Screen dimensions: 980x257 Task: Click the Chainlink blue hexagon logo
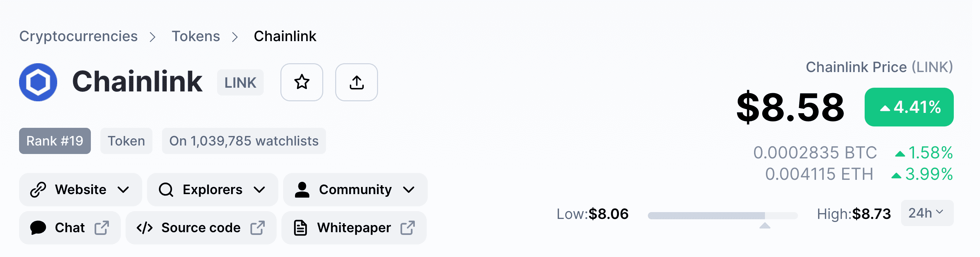point(38,82)
